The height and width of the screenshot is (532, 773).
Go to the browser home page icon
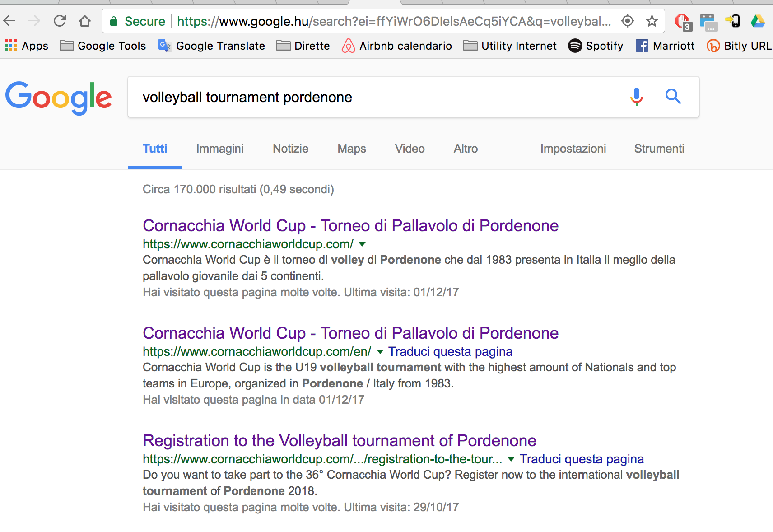coord(85,21)
